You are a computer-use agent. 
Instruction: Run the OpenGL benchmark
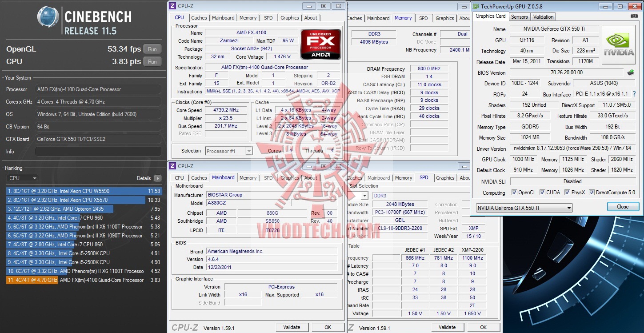pos(152,49)
